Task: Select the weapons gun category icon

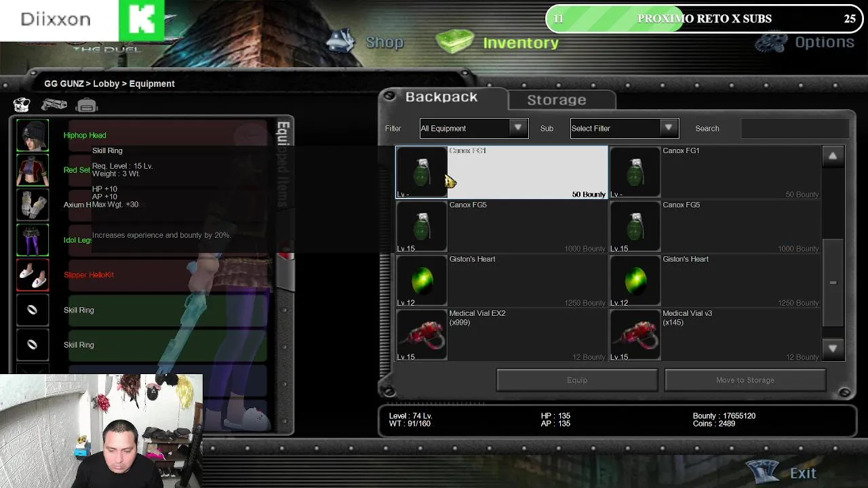Action: pos(54,105)
